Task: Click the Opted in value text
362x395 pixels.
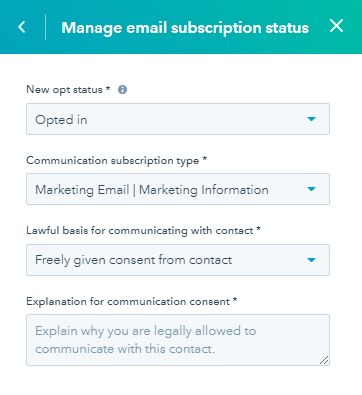Action: coord(61,120)
